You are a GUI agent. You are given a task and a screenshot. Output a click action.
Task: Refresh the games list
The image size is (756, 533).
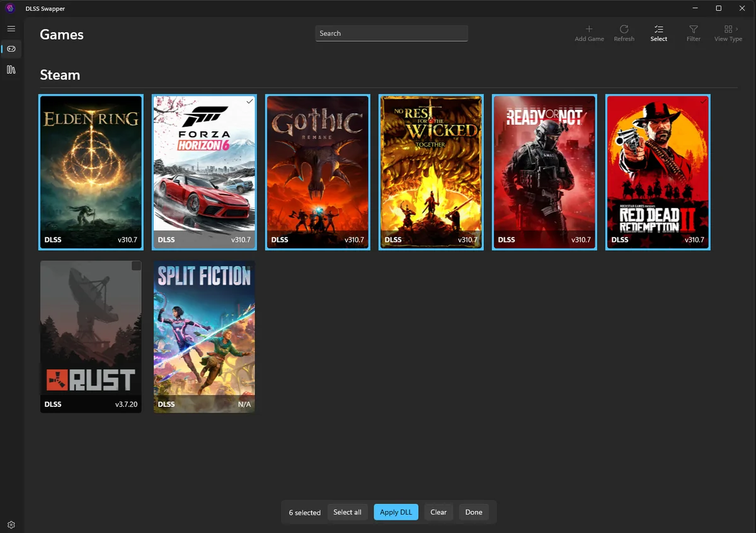[x=624, y=33]
